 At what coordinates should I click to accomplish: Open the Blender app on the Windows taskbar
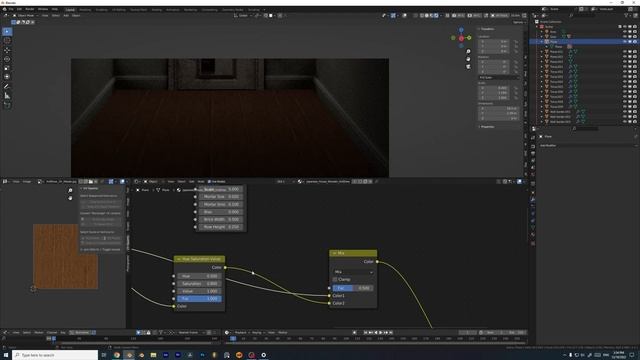(x=129, y=355)
